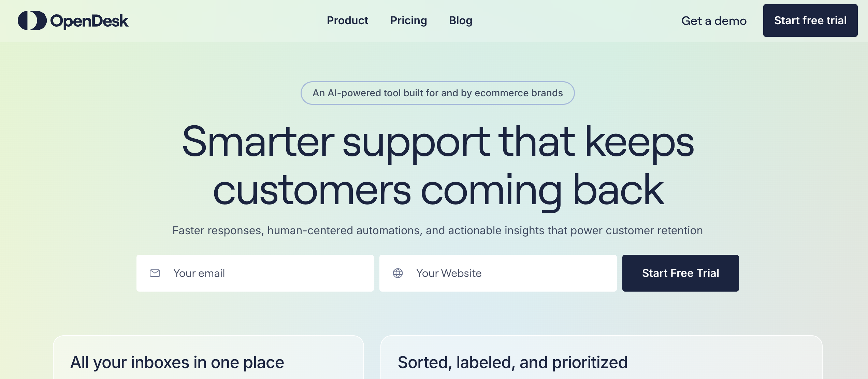Screen dimensions: 868x379
Task: Click the AI-powered tool pill badge
Action: (437, 93)
